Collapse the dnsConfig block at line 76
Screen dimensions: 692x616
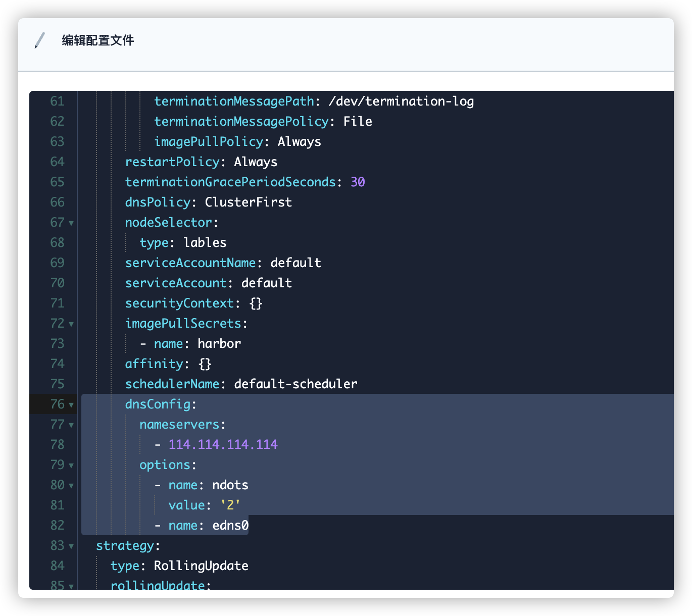71,405
